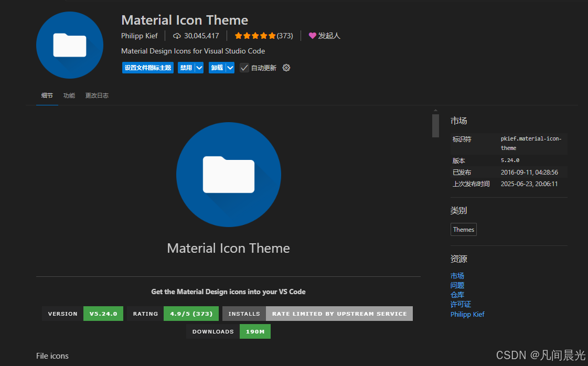Click the 禁用 button
Viewport: 588px width, 366px height.
coord(186,68)
